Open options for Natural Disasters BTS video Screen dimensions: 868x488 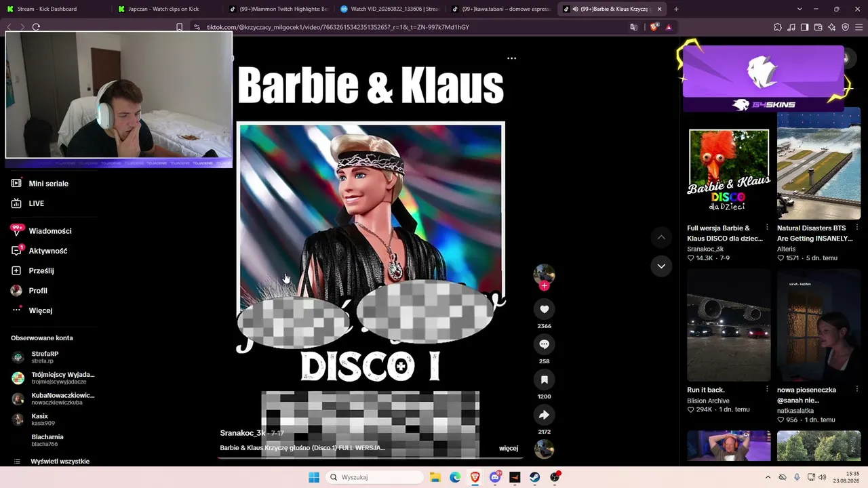point(857,228)
